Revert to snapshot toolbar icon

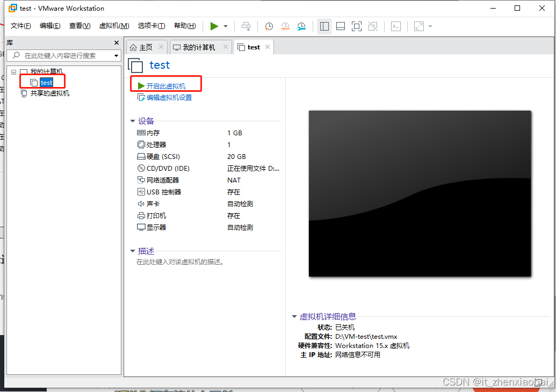coord(285,26)
